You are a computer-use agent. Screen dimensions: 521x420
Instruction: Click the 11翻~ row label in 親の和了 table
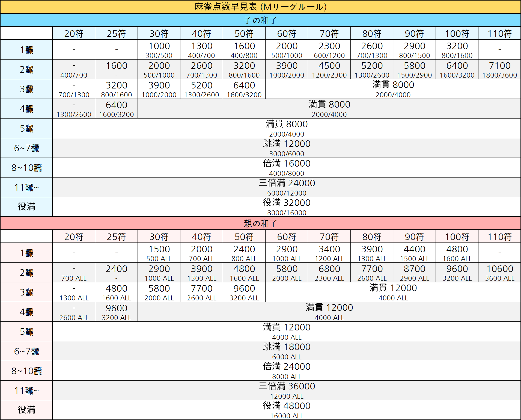pyautogui.click(x=26, y=391)
